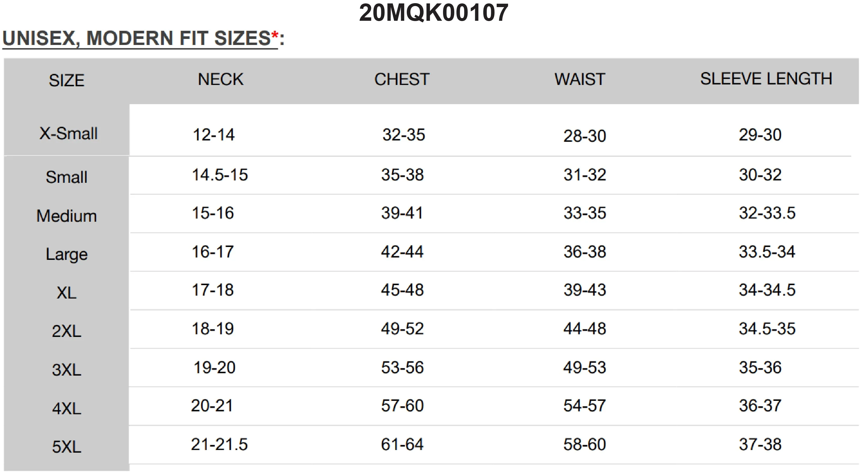Select the NECK column header
868x475 pixels.
[220, 79]
